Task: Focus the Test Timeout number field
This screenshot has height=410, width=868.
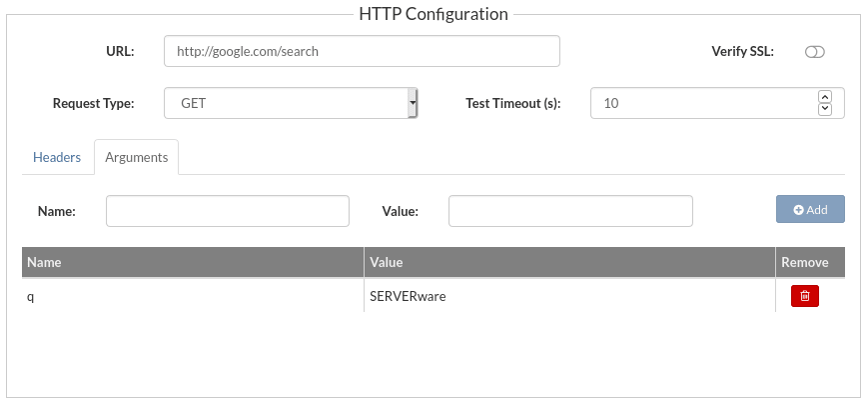Action: (703, 103)
